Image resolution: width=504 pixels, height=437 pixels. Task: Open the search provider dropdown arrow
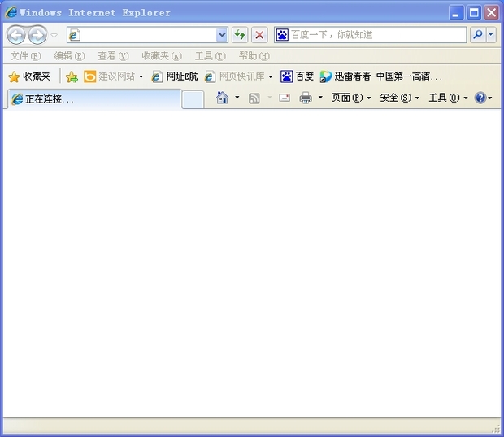491,35
